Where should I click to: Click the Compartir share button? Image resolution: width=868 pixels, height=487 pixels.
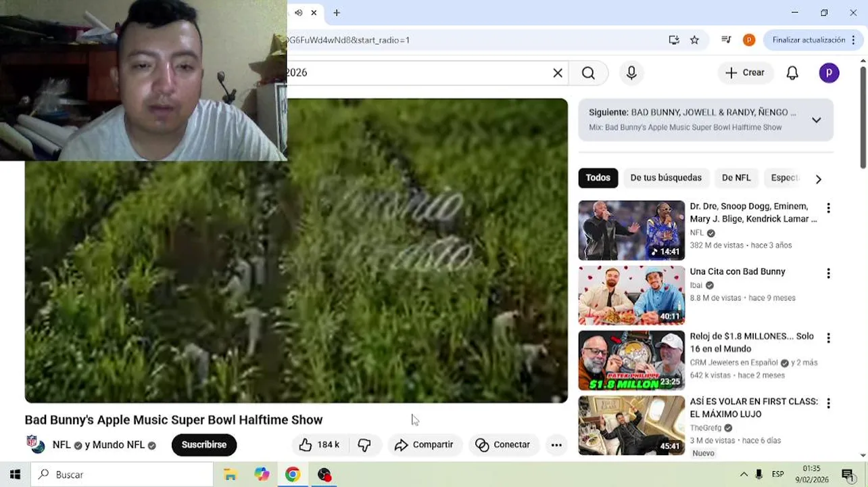(424, 445)
